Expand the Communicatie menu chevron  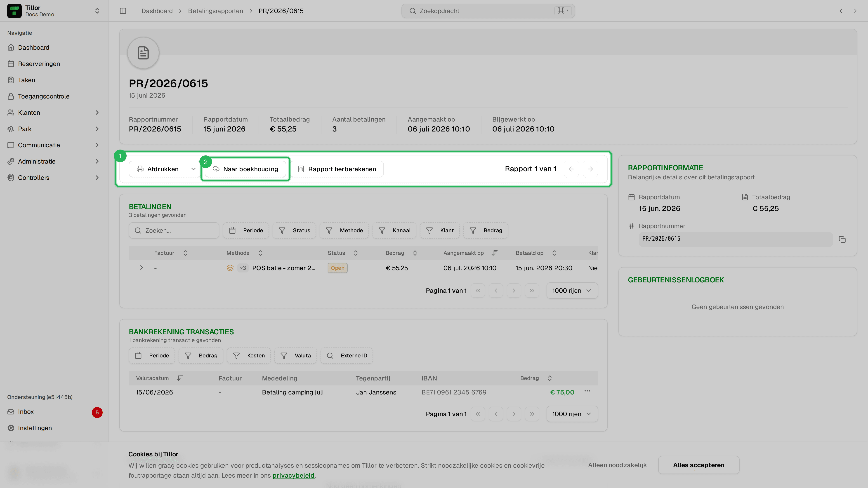pyautogui.click(x=97, y=145)
